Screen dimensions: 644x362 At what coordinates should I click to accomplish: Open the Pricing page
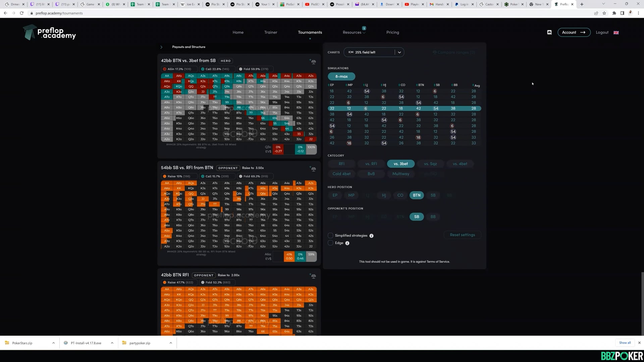[392, 33]
